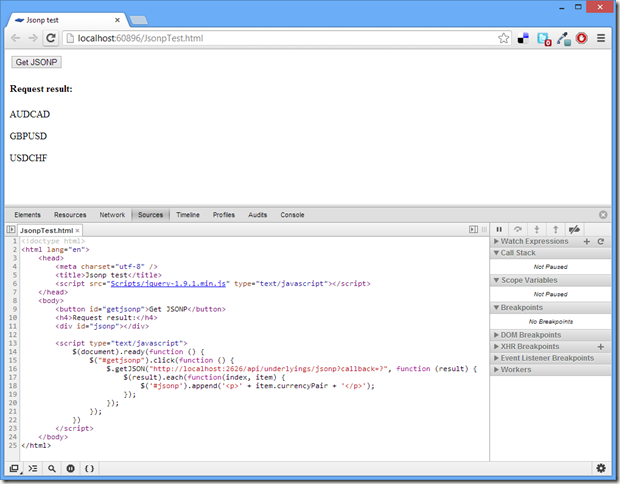Step over next function call

point(518,229)
